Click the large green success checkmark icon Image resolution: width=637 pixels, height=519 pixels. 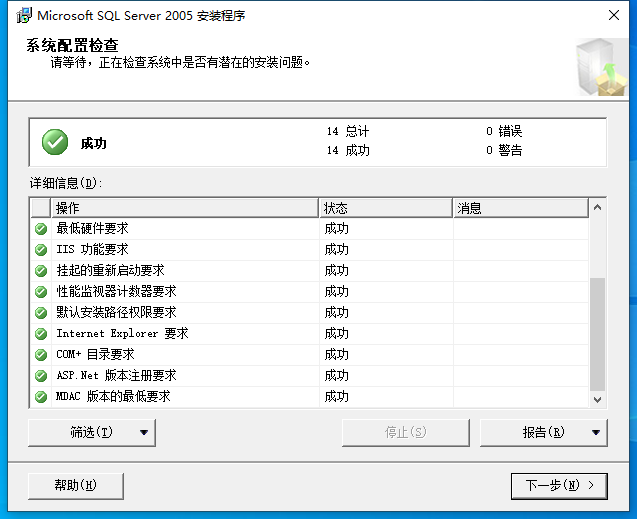coord(55,142)
